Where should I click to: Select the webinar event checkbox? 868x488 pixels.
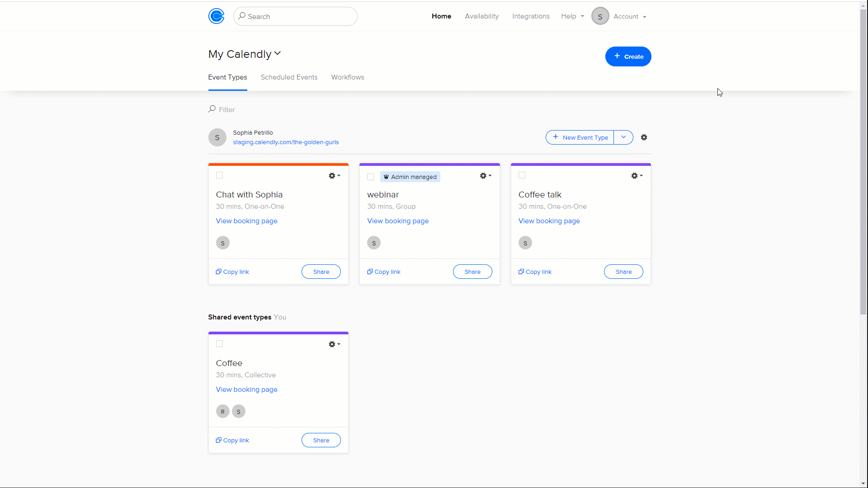pyautogui.click(x=371, y=177)
